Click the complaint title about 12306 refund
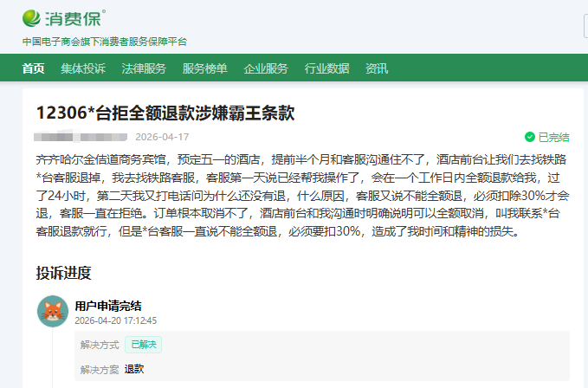Viewport: 588px width, 388px height. click(165, 113)
